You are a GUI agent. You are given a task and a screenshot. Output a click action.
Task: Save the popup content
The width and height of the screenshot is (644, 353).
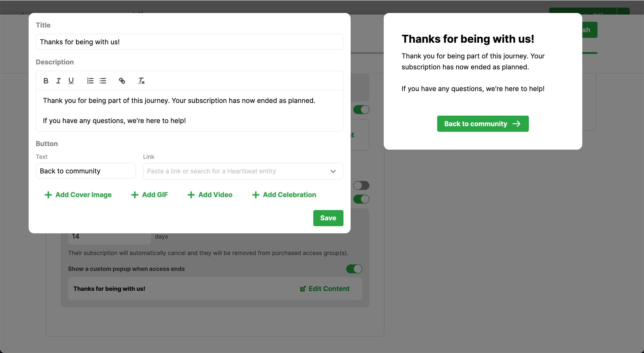pos(328,218)
